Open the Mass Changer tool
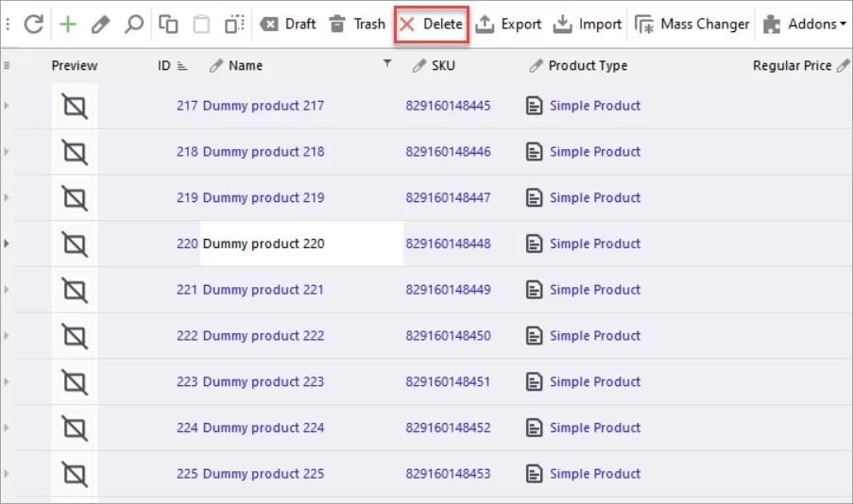853x504 pixels. click(x=692, y=25)
